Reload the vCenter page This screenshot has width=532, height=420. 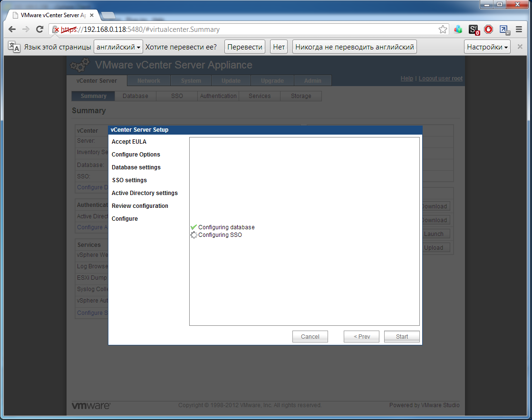tap(39, 29)
